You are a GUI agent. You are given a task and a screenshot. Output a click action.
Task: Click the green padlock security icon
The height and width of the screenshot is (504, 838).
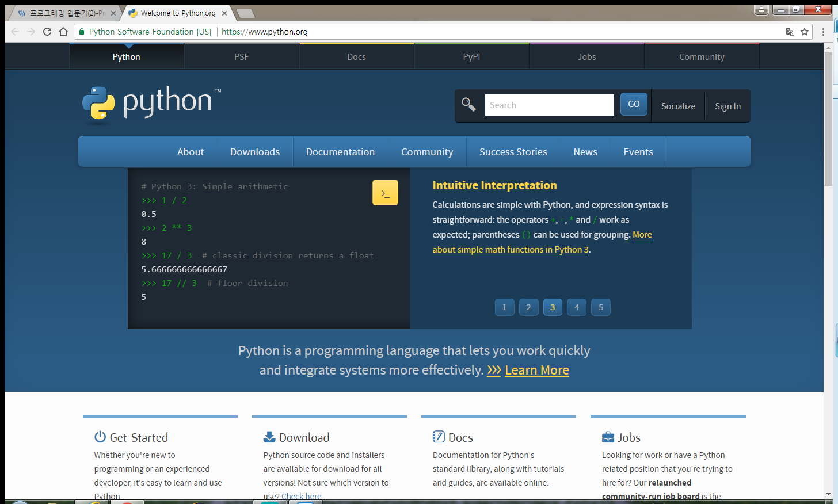(82, 32)
